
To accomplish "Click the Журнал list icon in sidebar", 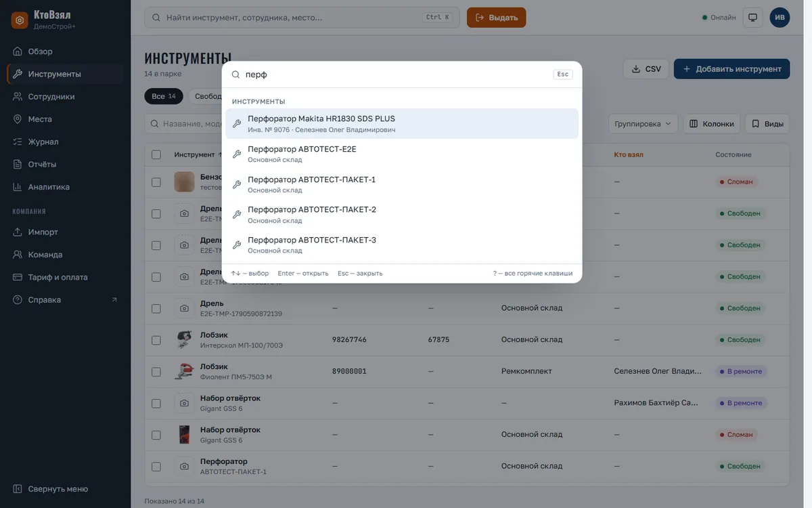I will (x=18, y=142).
